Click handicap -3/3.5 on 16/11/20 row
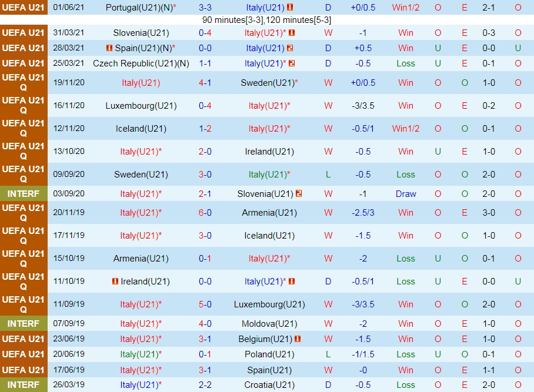This screenshot has width=534, height=392. click(363, 105)
